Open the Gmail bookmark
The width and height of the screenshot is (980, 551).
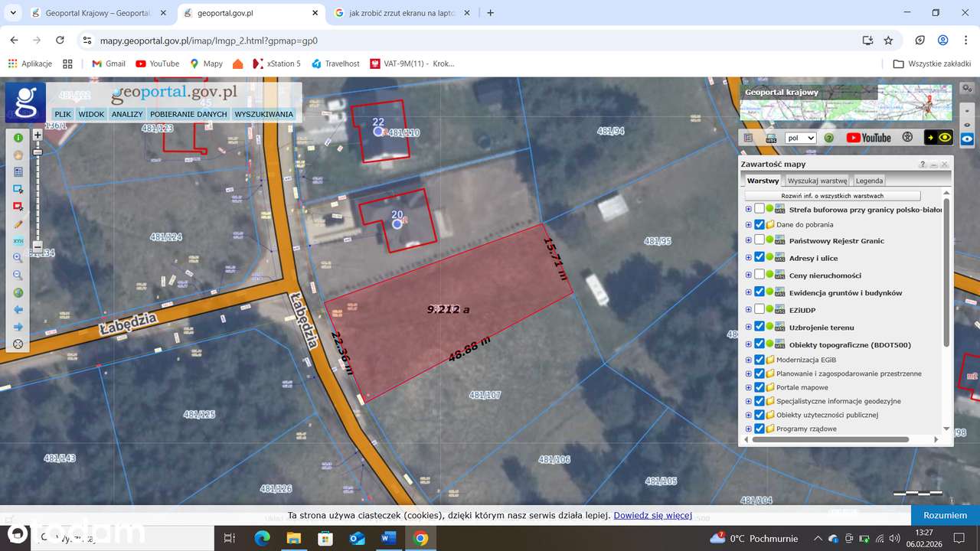[x=108, y=64]
